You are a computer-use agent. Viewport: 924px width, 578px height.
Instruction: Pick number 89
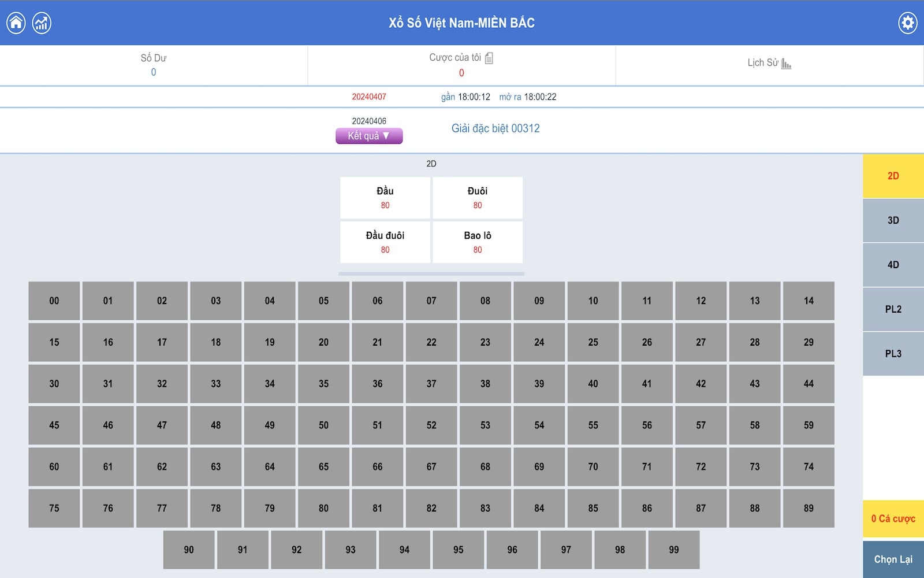point(808,509)
